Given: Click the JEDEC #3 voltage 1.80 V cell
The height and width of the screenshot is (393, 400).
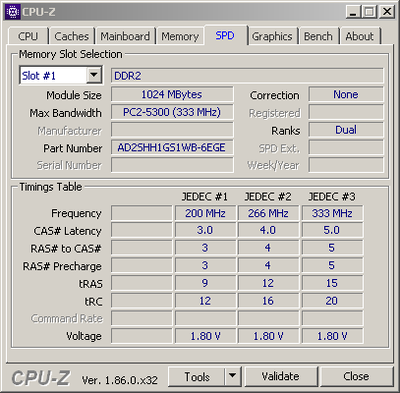Looking at the screenshot, I should [332, 336].
